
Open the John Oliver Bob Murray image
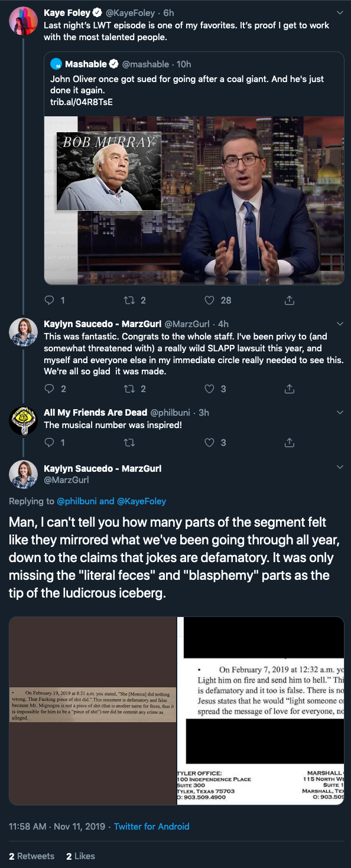pos(194,200)
